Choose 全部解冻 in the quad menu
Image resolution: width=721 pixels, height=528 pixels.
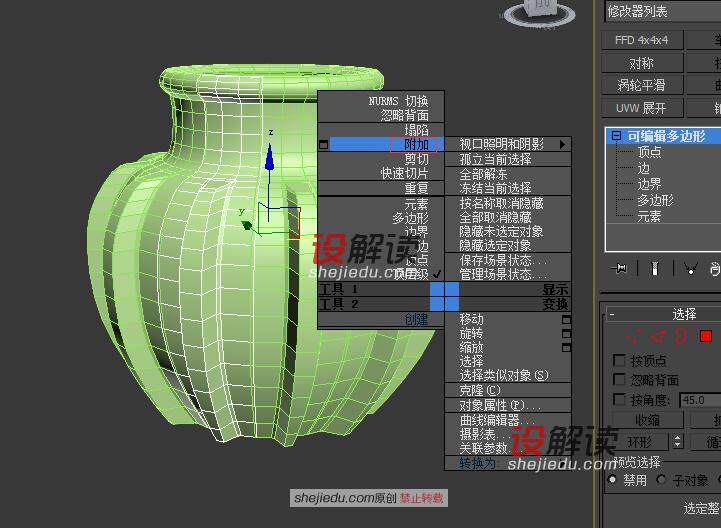point(483,174)
